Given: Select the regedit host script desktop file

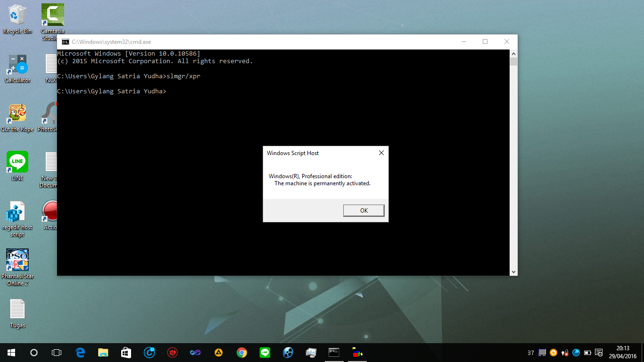Looking at the screenshot, I should click(17, 220).
